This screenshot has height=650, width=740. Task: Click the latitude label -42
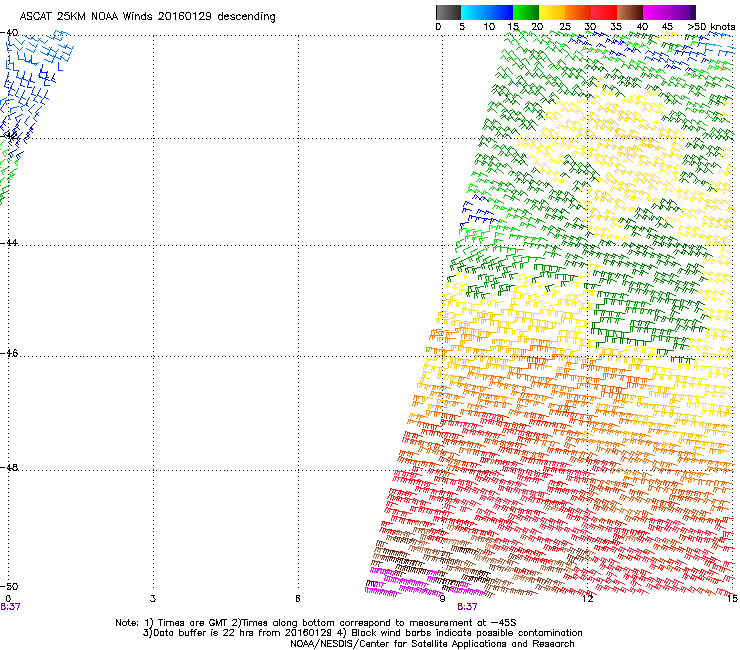(x=10, y=135)
